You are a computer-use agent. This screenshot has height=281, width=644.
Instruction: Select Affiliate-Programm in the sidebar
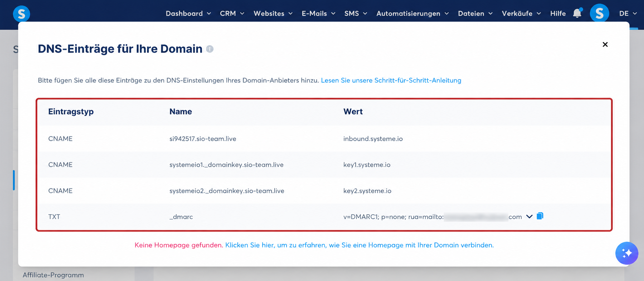53,275
